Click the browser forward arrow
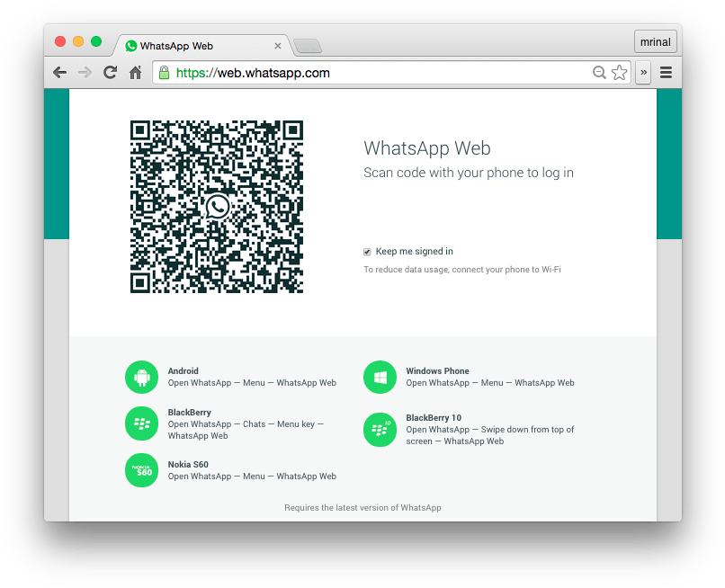This screenshot has width=725, height=588. tap(85, 73)
